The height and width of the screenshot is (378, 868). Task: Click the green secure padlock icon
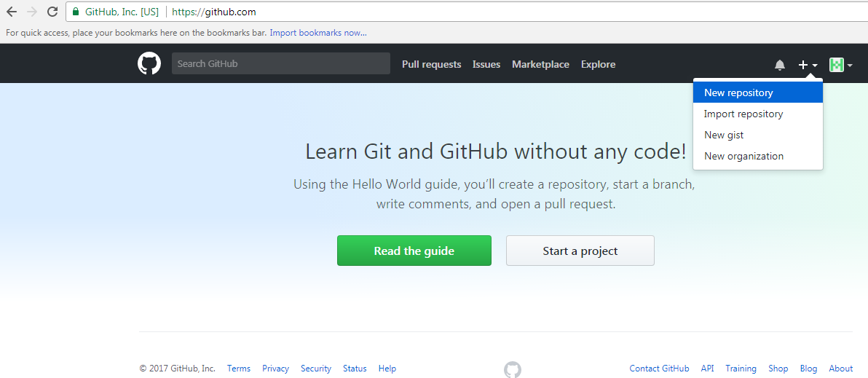[76, 12]
